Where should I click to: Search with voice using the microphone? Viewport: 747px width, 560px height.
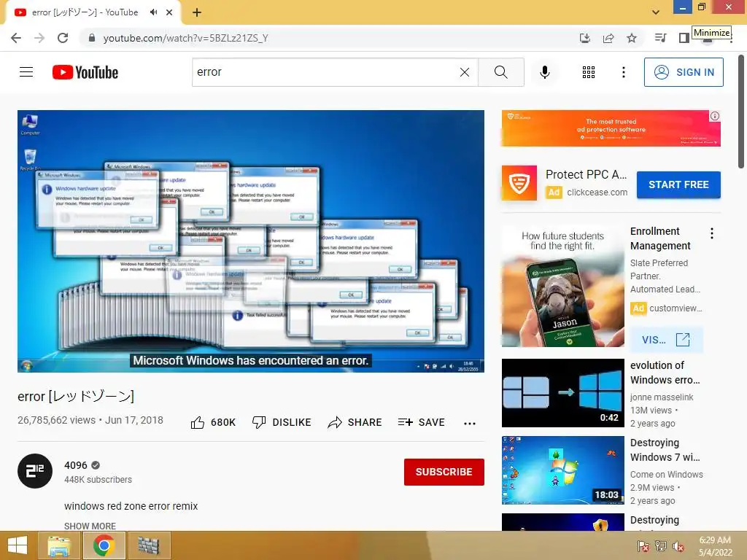coord(545,72)
